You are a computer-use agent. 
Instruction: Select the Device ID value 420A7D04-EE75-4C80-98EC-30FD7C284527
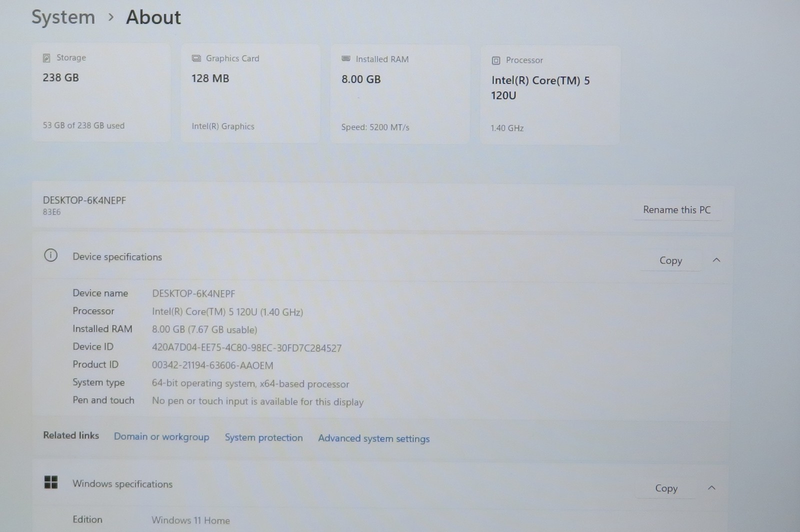[x=246, y=348]
